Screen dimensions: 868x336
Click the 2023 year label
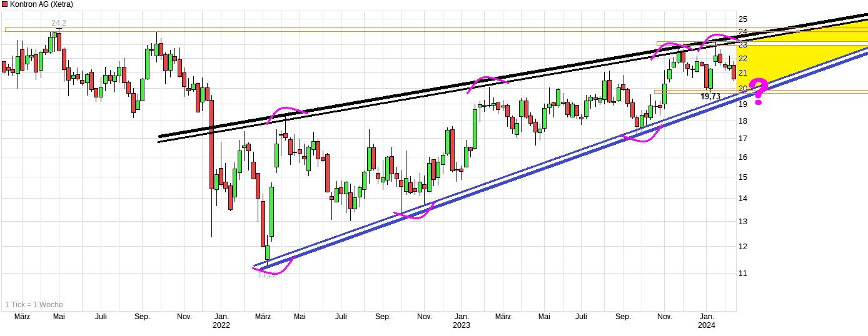[x=462, y=325]
